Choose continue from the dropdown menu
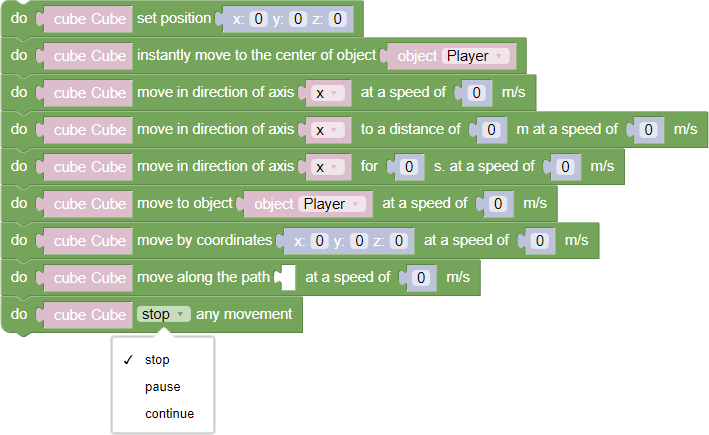 coord(169,414)
